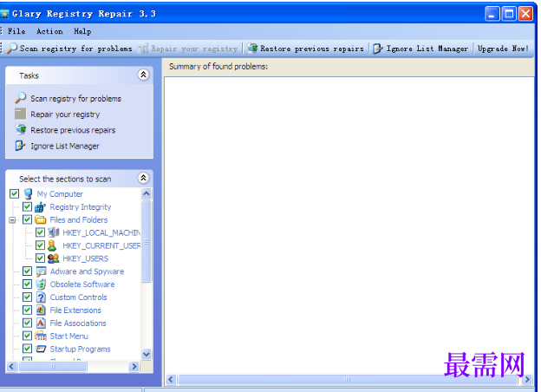Image resolution: width=541 pixels, height=392 pixels.
Task: Click Upgrade Now! in the toolbar
Action: [x=503, y=49]
